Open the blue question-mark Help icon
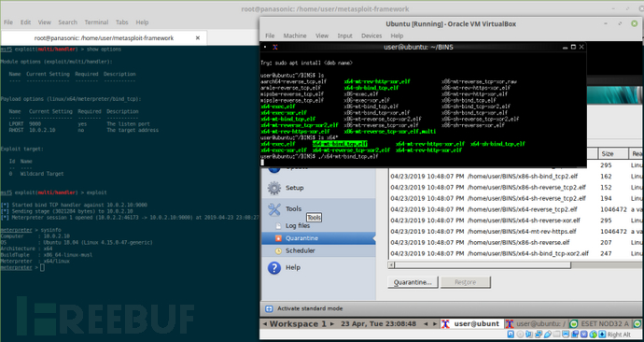Viewport: 644px width, 342px height. 274,267
